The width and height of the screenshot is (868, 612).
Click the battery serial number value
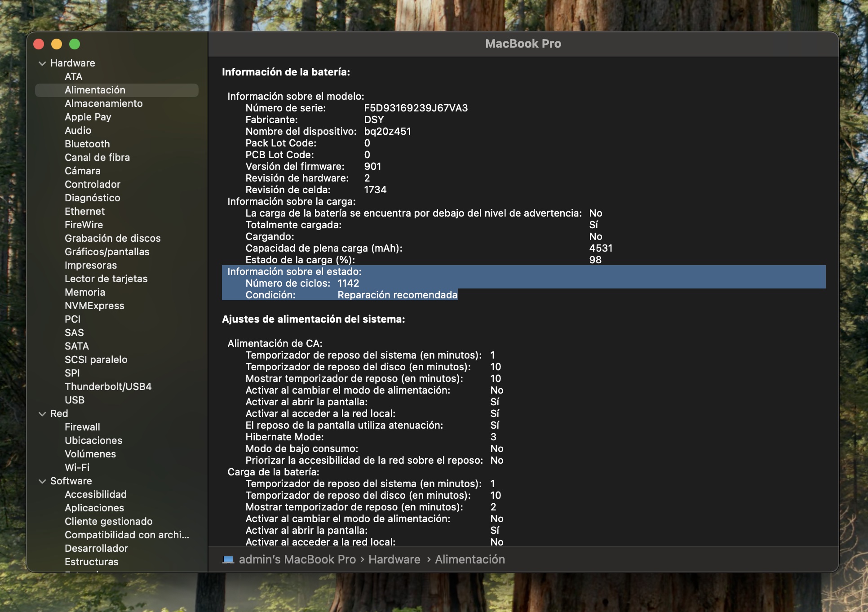(x=416, y=108)
